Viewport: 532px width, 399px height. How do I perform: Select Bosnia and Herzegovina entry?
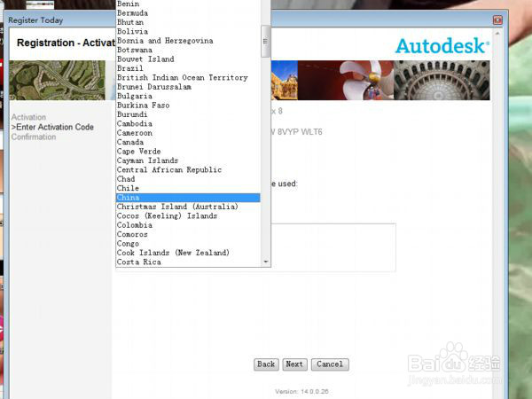coord(188,41)
